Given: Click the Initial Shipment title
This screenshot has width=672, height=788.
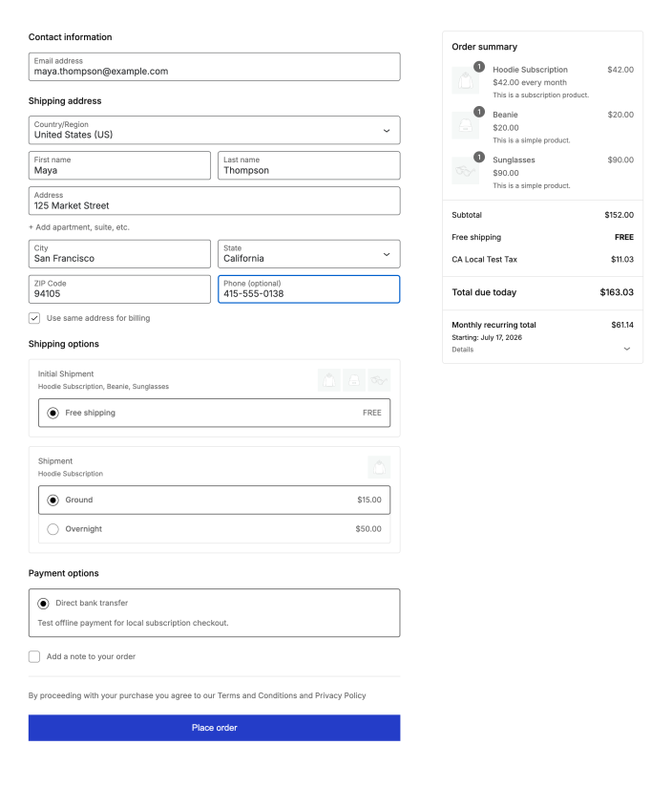Looking at the screenshot, I should (x=66, y=373).
